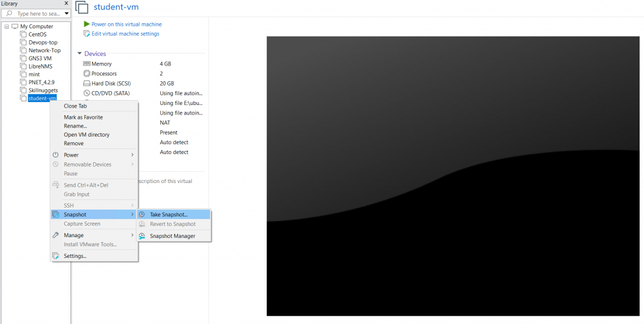Click the GNS3 VM icon in library
The image size is (644, 324).
[23, 59]
